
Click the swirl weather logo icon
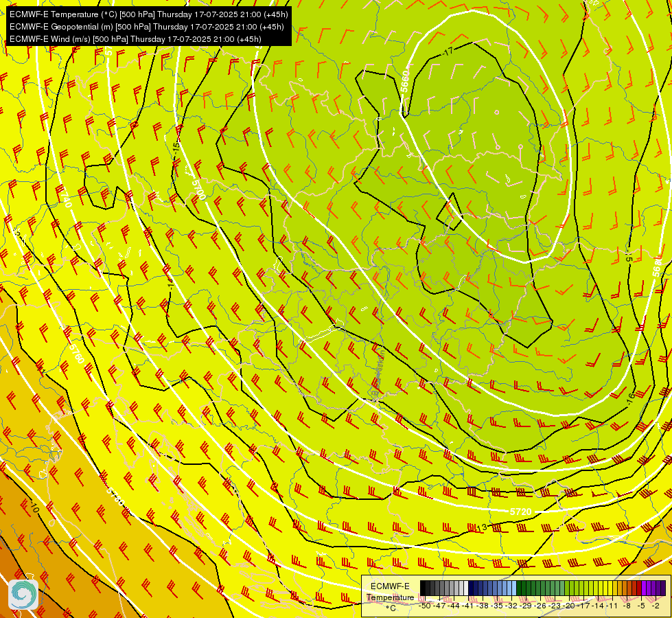[23, 595]
